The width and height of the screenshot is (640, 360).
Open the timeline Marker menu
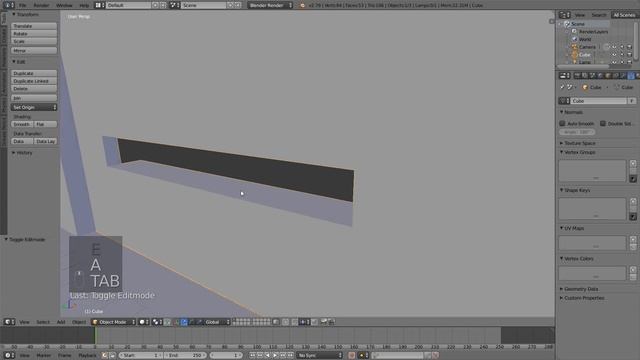coord(44,356)
